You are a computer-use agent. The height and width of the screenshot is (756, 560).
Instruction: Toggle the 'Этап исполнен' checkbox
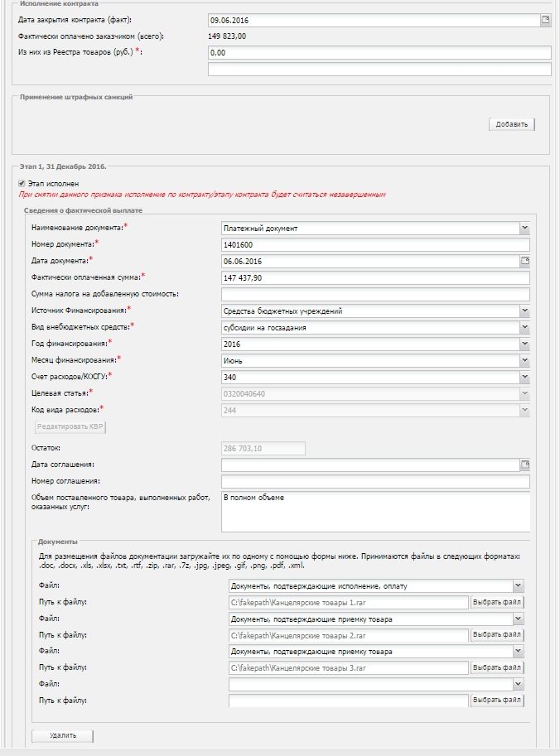coord(22,183)
